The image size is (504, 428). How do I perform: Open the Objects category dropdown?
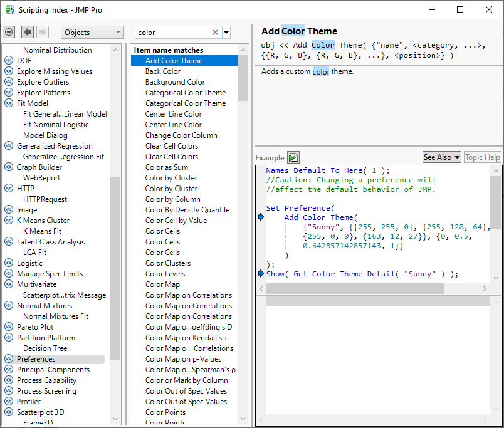click(92, 33)
